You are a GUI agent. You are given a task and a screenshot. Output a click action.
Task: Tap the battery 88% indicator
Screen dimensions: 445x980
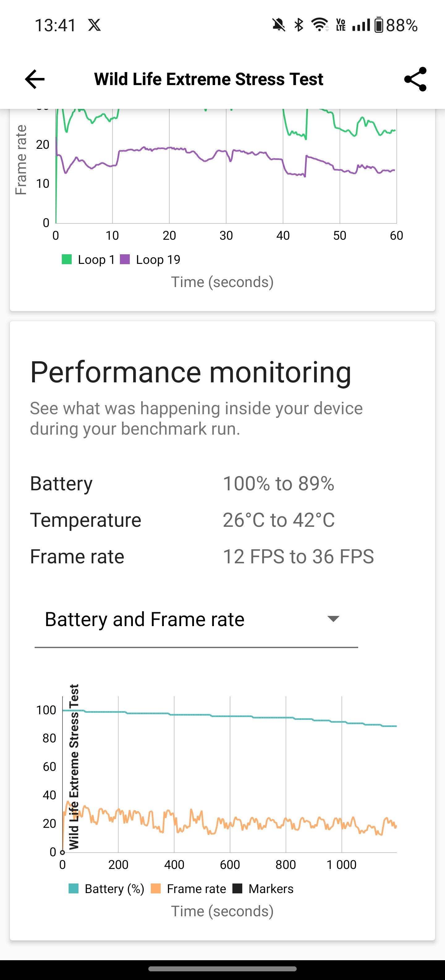396,25
